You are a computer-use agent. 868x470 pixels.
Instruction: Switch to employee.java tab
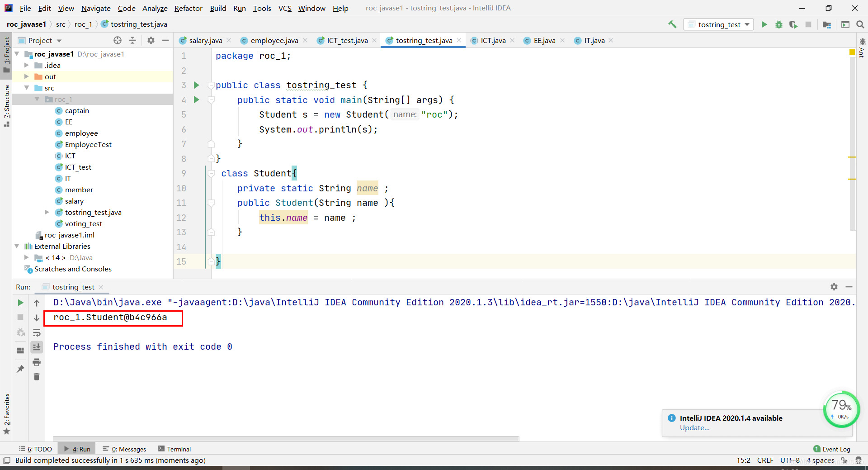[274, 40]
